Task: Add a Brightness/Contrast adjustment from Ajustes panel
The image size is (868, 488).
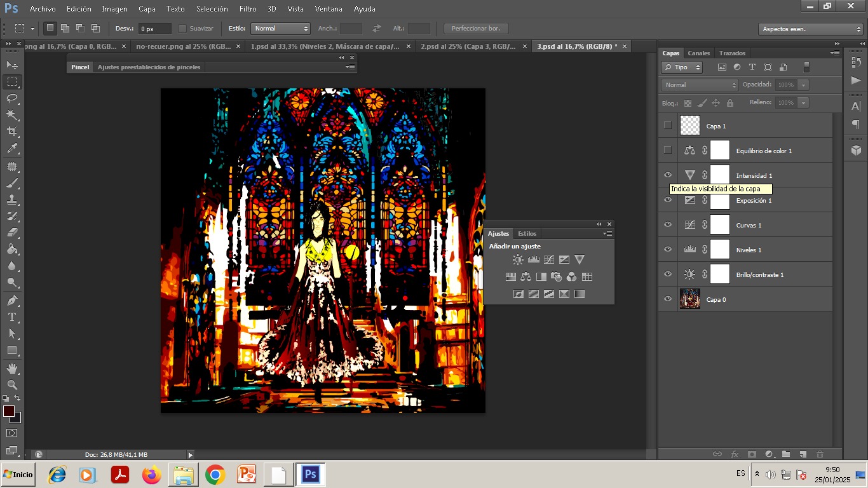Action: 519,259
